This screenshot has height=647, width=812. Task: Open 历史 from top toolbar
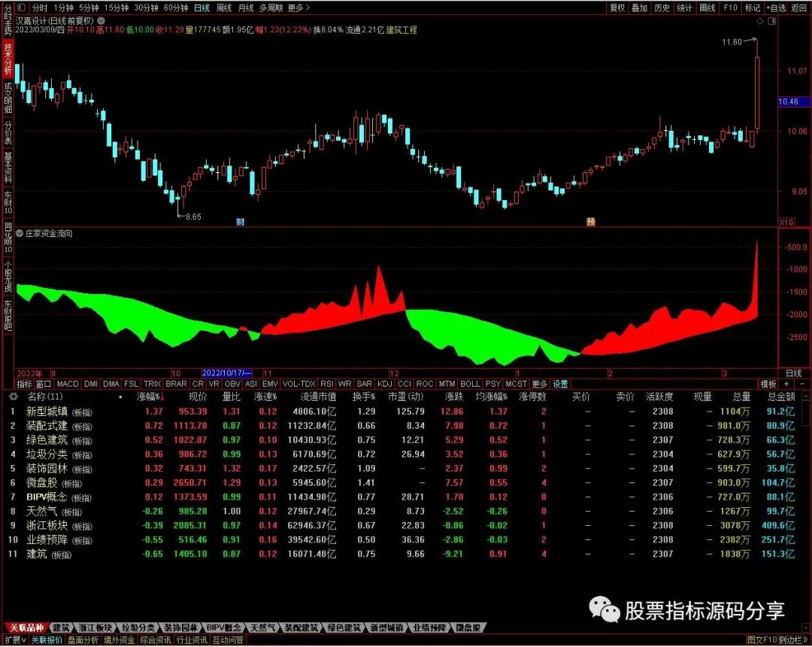662,8
